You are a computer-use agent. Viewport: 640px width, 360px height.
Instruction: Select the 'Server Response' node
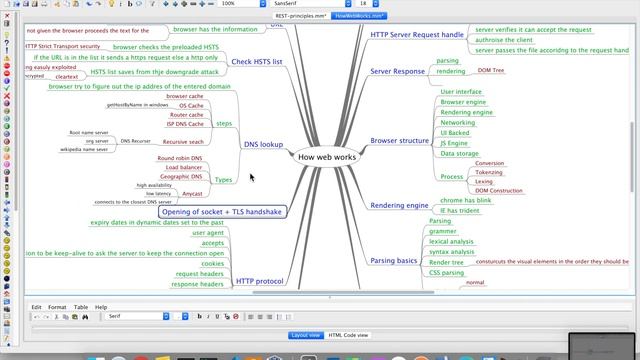(398, 71)
